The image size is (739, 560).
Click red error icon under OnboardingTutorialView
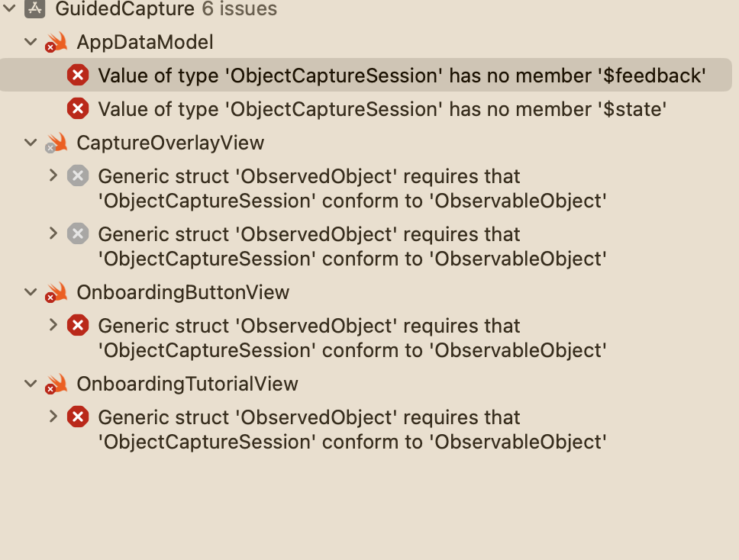click(x=78, y=417)
